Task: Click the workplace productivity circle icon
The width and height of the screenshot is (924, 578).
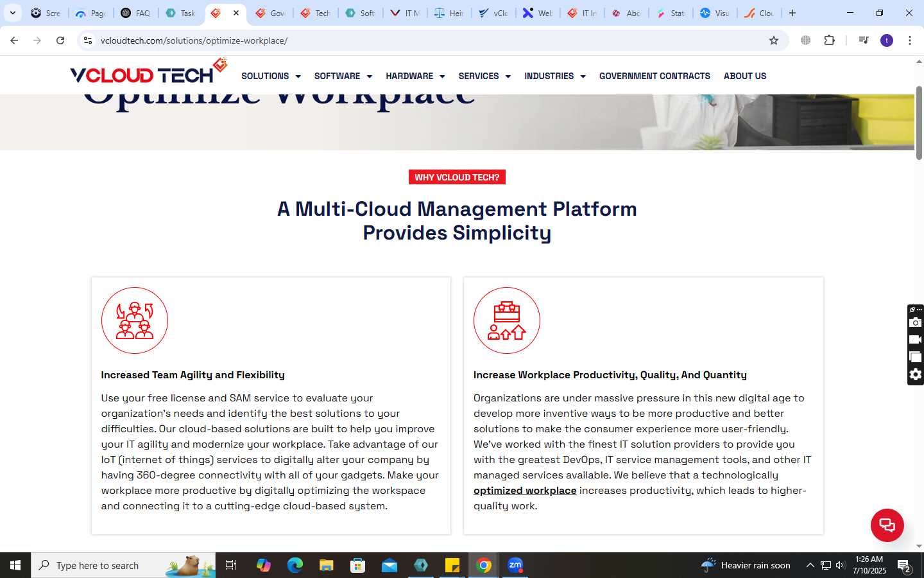Action: pyautogui.click(x=507, y=320)
